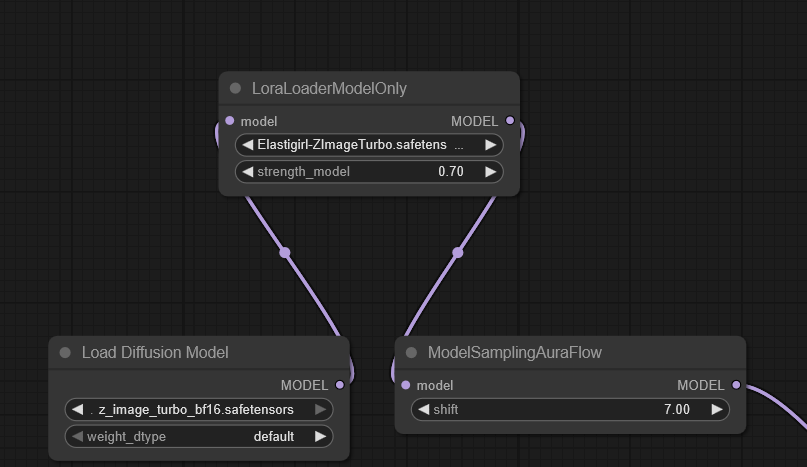This screenshot has height=467, width=807.
Task: Open the weight_dtype default dropdown
Action: pyautogui.click(x=199, y=436)
